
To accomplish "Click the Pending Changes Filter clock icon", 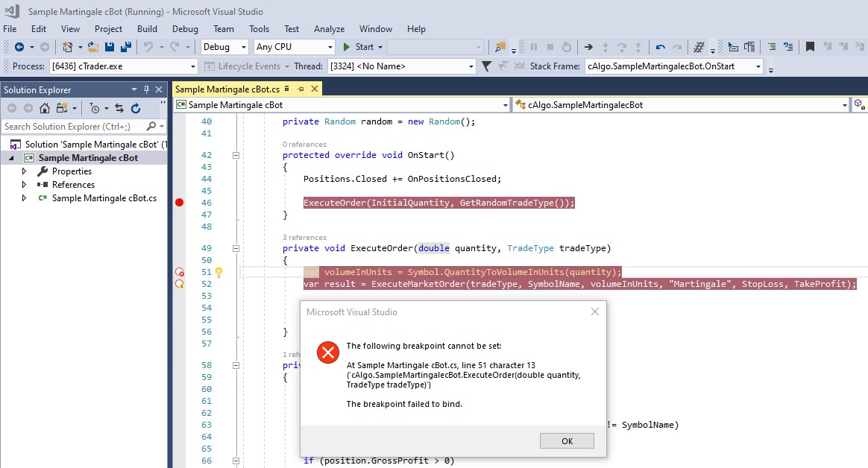I will point(95,108).
